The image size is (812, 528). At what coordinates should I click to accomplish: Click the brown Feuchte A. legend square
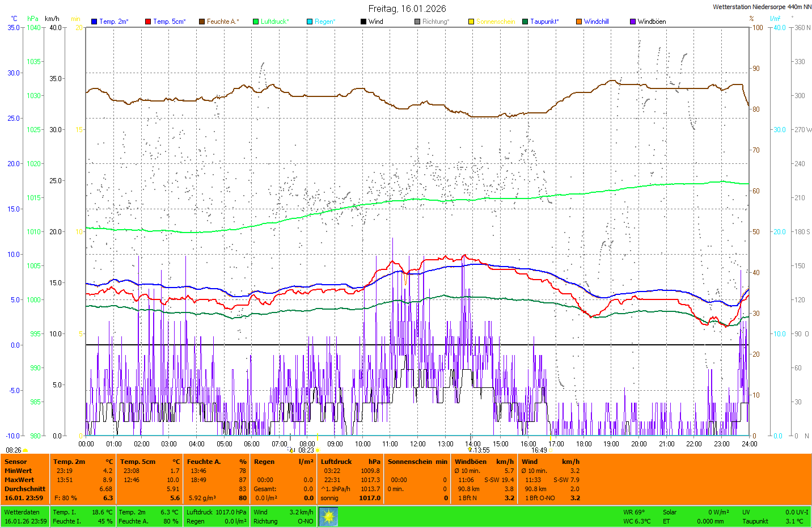[202, 22]
